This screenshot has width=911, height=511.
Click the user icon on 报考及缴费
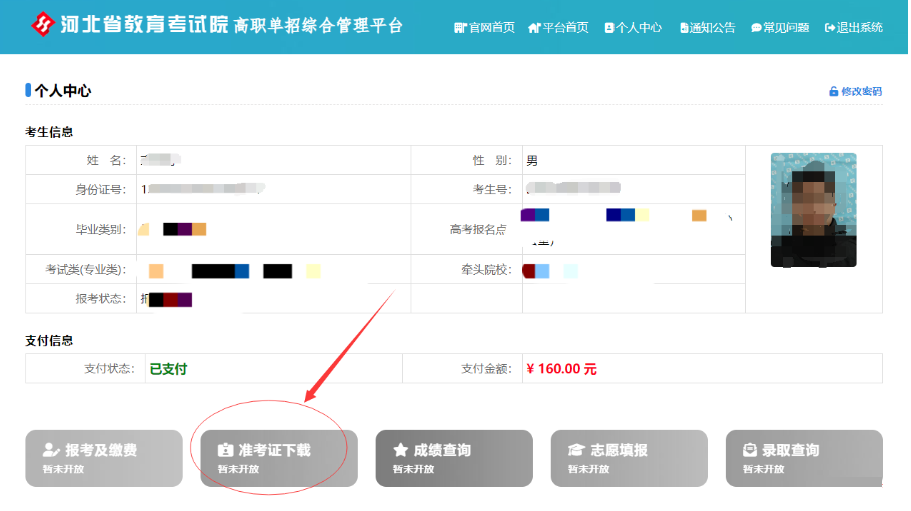50,450
